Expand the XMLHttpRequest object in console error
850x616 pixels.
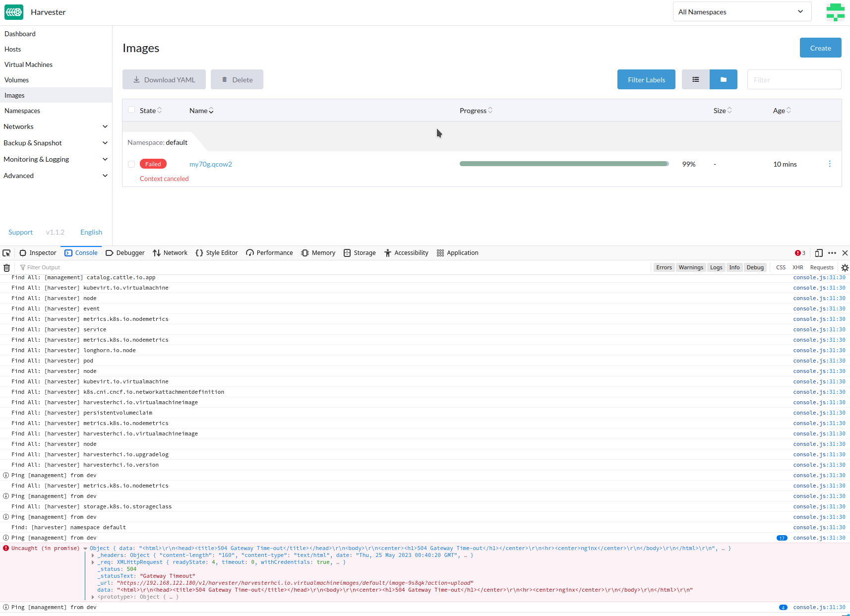pos(94,562)
